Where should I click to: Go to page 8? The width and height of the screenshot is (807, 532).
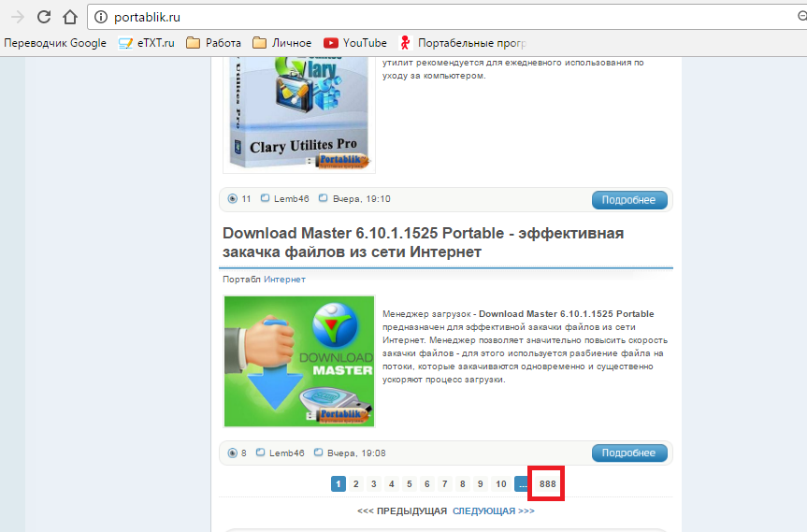(x=462, y=483)
